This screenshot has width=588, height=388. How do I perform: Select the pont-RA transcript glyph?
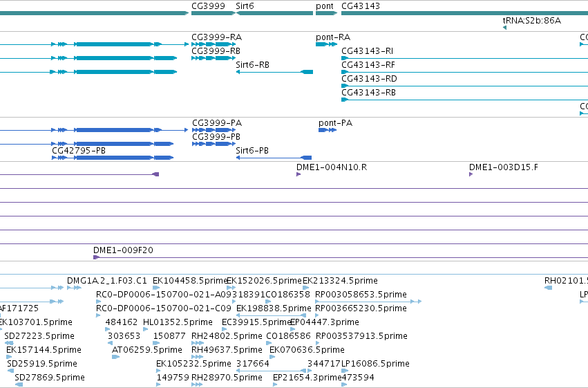[x=326, y=44]
